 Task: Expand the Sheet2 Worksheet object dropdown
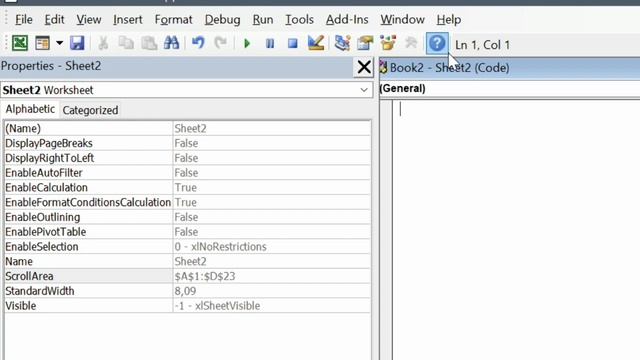click(364, 90)
